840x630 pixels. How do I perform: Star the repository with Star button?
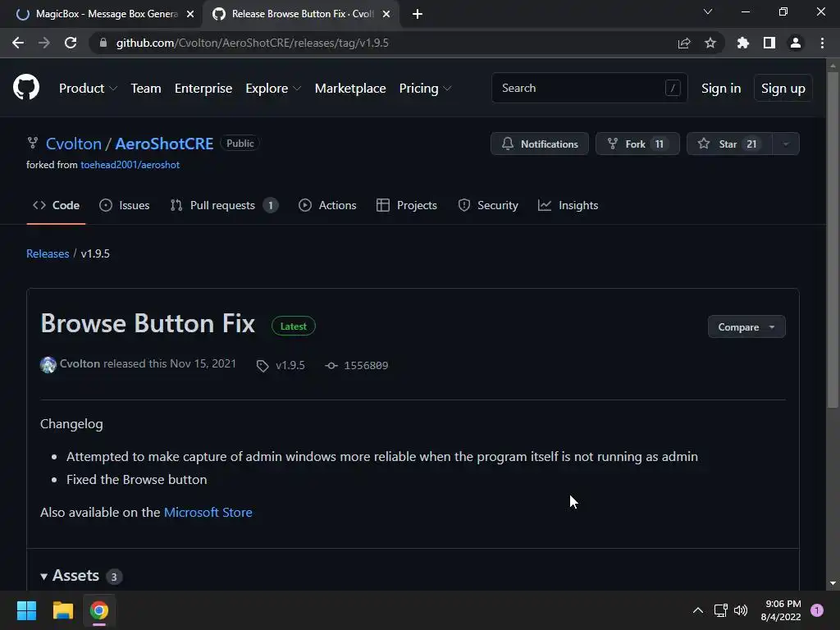pyautogui.click(x=729, y=144)
